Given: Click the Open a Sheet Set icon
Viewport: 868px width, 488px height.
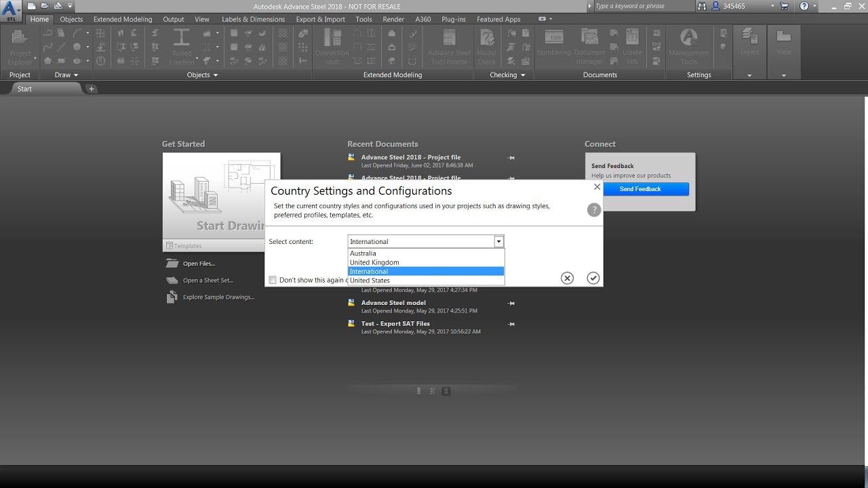Looking at the screenshot, I should (x=172, y=280).
